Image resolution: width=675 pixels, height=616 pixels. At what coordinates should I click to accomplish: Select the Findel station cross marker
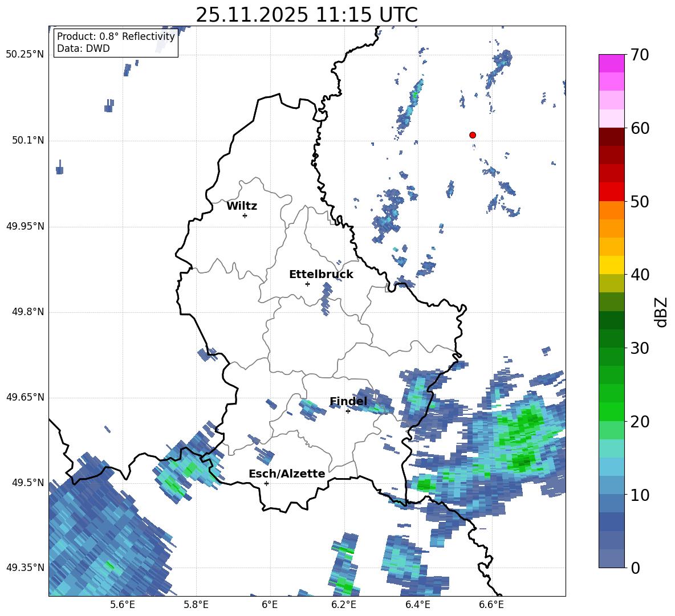coord(348,411)
